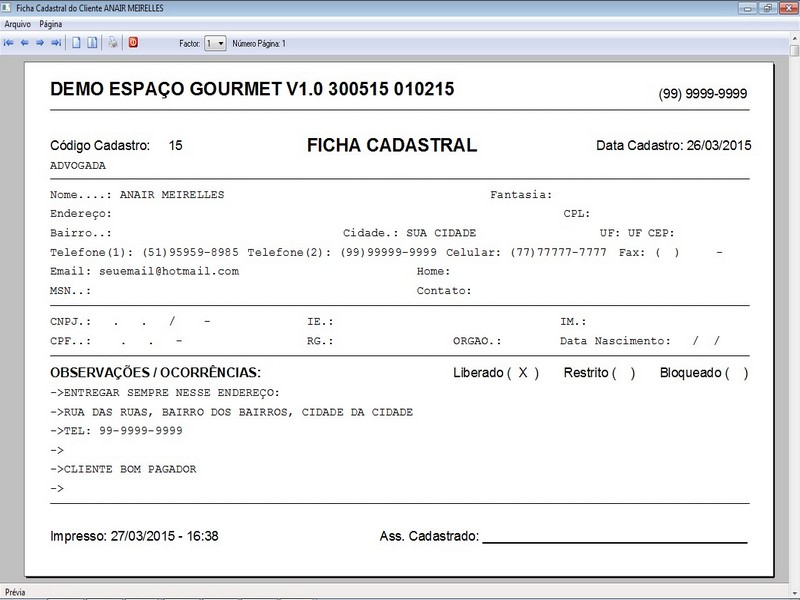
Task: Click the 'Restrito ( )' status text
Action: pos(599,373)
